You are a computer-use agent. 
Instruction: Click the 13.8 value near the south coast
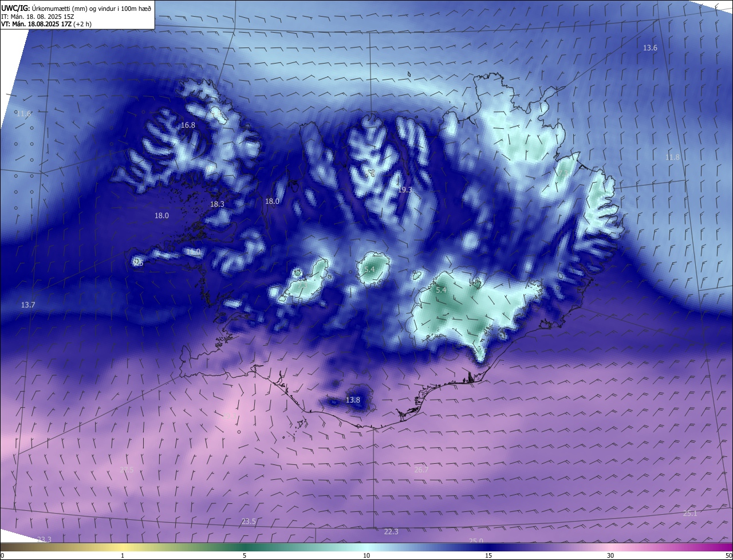353,400
